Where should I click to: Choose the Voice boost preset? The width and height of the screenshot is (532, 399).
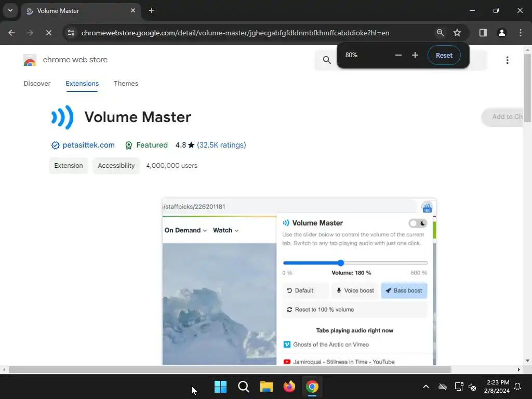(355, 290)
